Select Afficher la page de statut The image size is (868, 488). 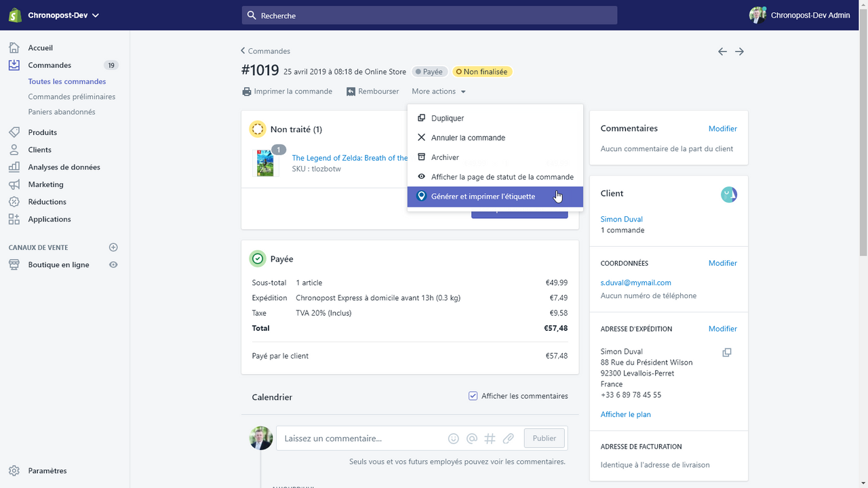(495, 177)
